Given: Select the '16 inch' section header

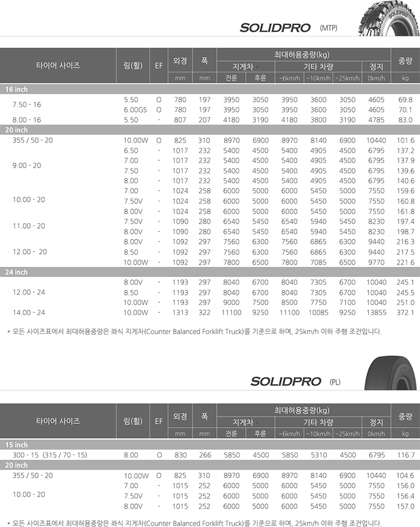Looking at the screenshot, I should tap(210, 89).
